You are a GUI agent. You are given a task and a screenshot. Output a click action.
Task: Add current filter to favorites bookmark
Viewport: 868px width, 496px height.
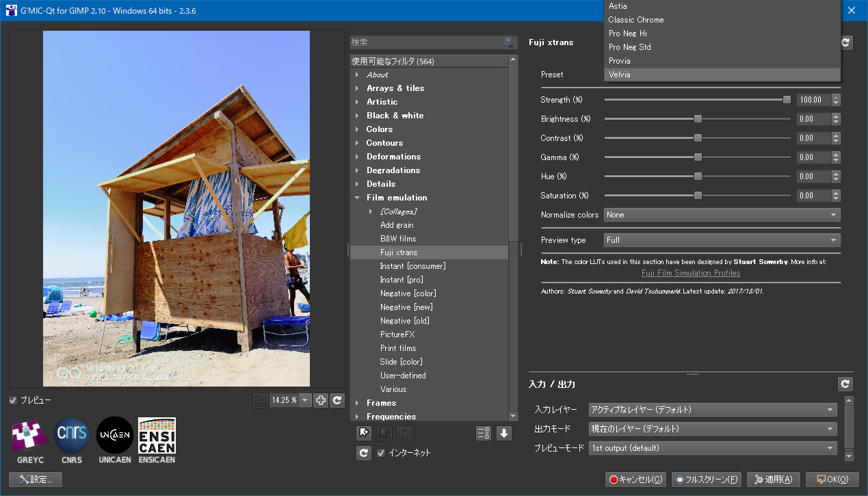(x=364, y=433)
